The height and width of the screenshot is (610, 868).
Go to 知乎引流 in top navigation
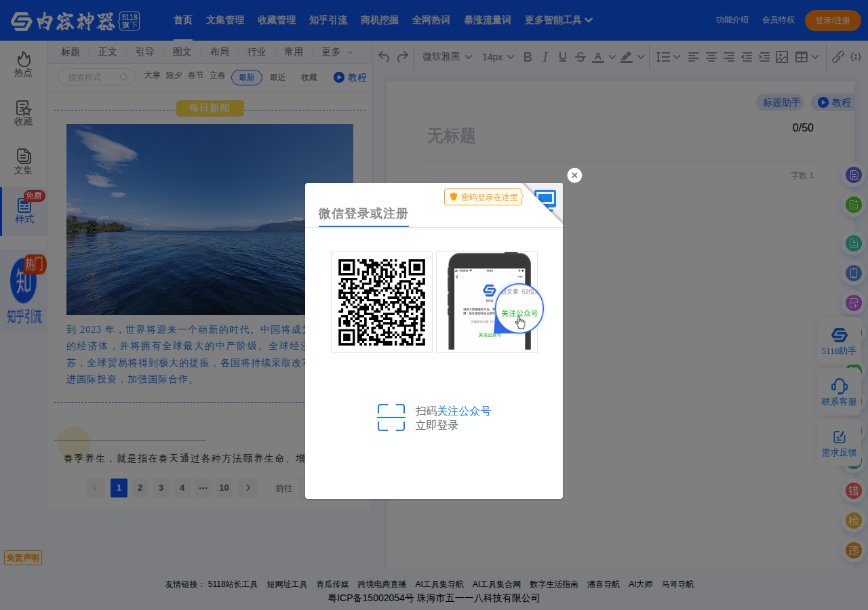coord(328,20)
